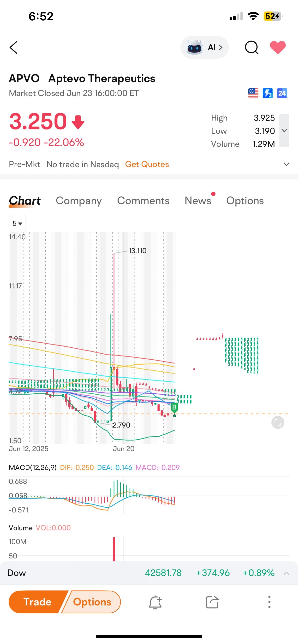Tap the blue lightning level 3 icon
The height and width of the screenshot is (644, 298).
tap(268, 93)
